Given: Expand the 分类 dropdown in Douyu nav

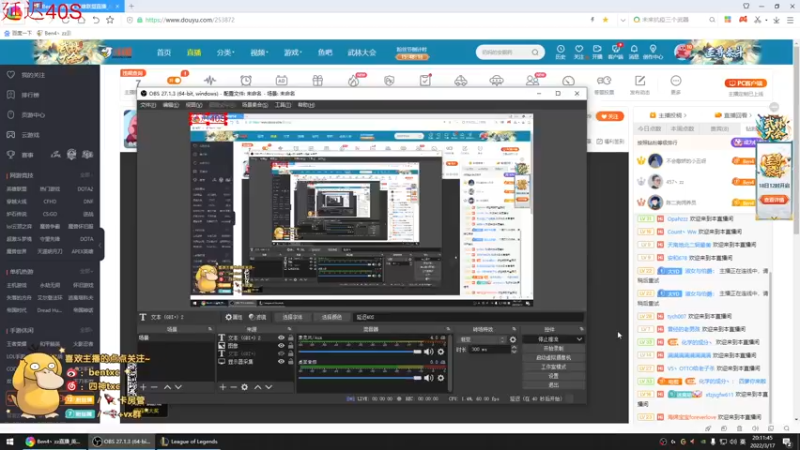Looking at the screenshot, I should (x=225, y=52).
